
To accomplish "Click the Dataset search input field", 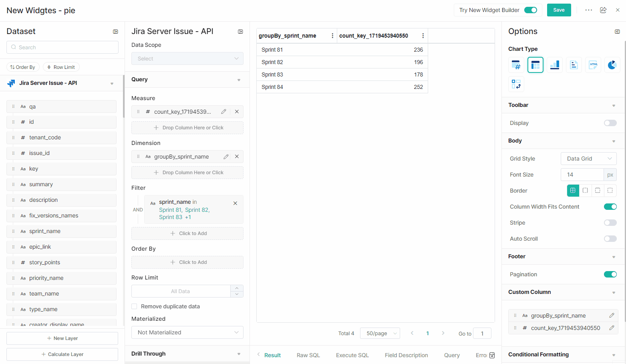I will click(62, 47).
